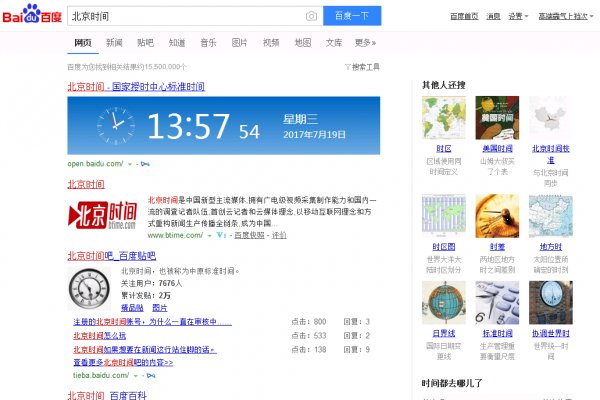Click 北京时间校准 China map thumbnail

(551, 118)
